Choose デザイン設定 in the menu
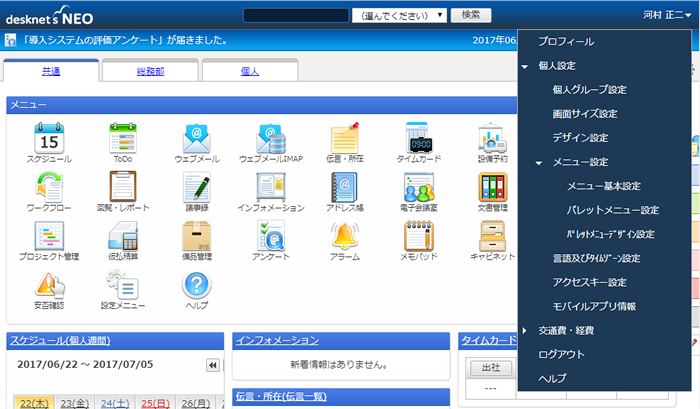Viewport: 700px width, 409px height. (x=580, y=138)
